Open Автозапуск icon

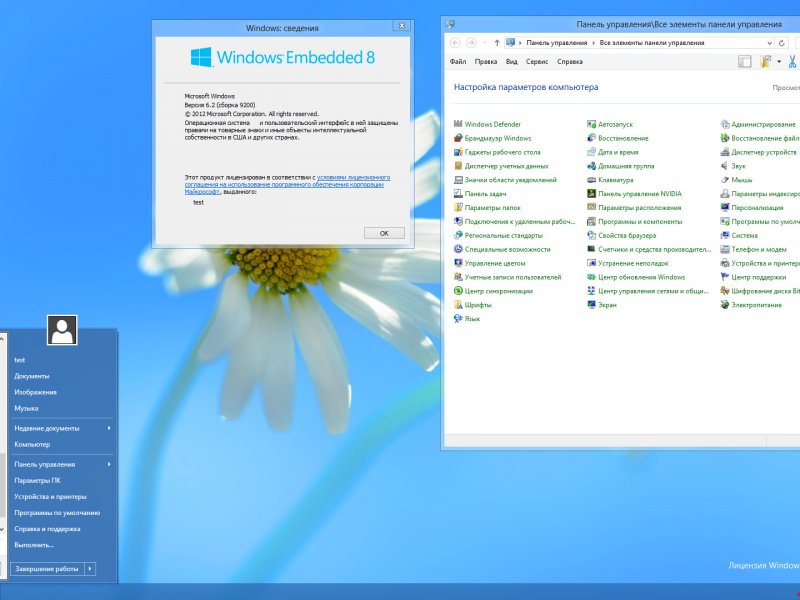591,124
